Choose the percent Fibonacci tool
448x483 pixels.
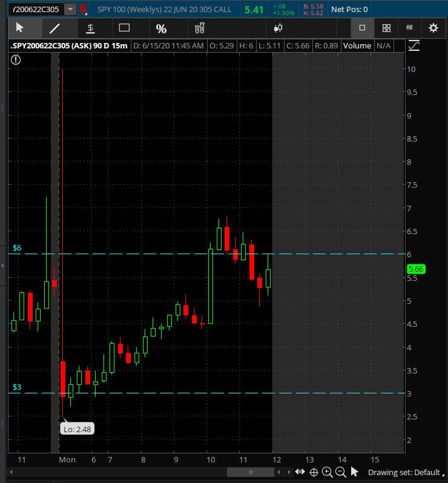click(161, 28)
